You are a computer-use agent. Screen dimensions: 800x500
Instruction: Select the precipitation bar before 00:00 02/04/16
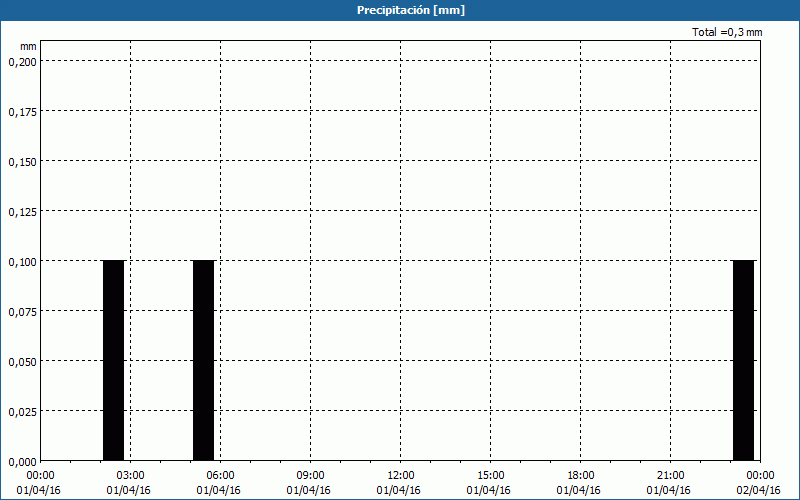[x=743, y=361]
